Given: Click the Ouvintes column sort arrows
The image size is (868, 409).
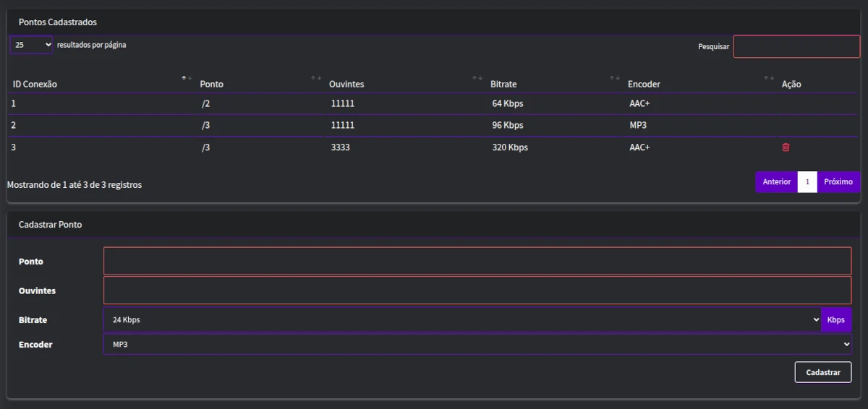Looking at the screenshot, I should (x=477, y=78).
